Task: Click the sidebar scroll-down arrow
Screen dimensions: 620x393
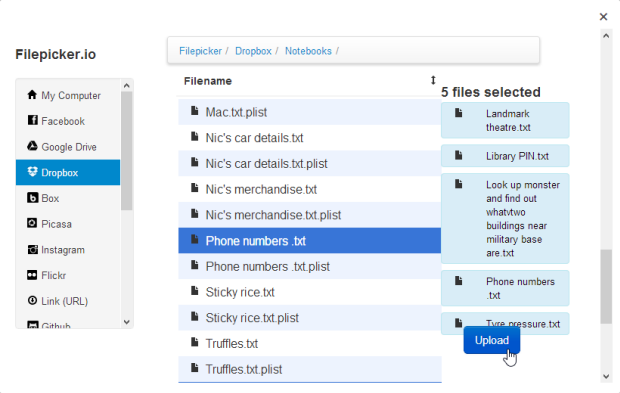Action: click(127, 322)
